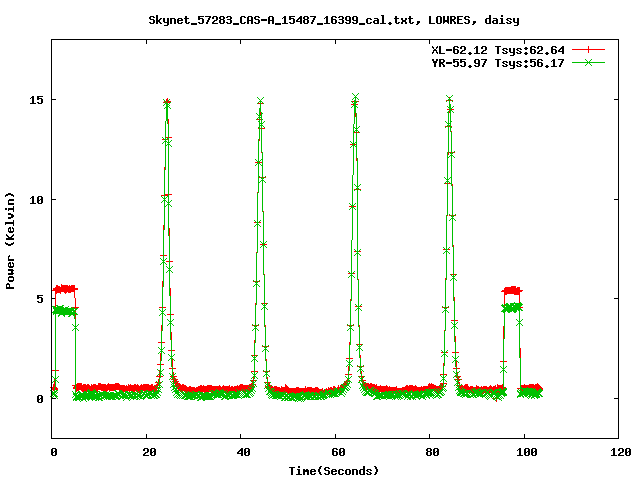The height and width of the screenshot is (480, 640).
Task: Click the y-axis tick label 5
Action: tap(40, 299)
